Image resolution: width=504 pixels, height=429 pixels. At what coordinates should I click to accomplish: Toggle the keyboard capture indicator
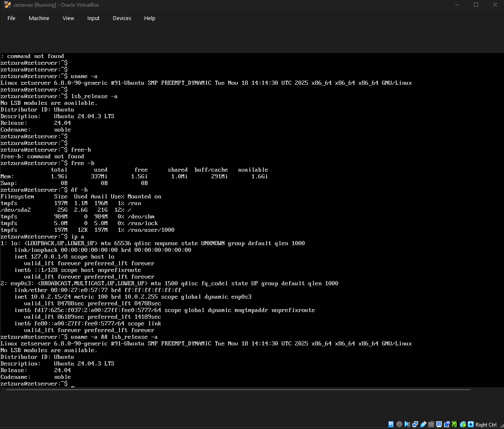(x=471, y=424)
